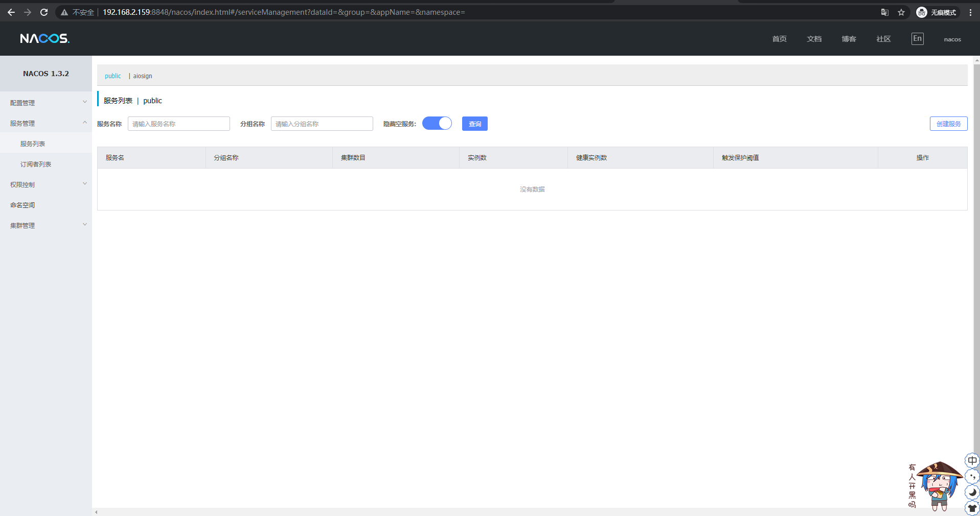Expand 权限控制 sidebar menu
Image resolution: width=980 pixels, height=516 pixels.
click(x=46, y=184)
